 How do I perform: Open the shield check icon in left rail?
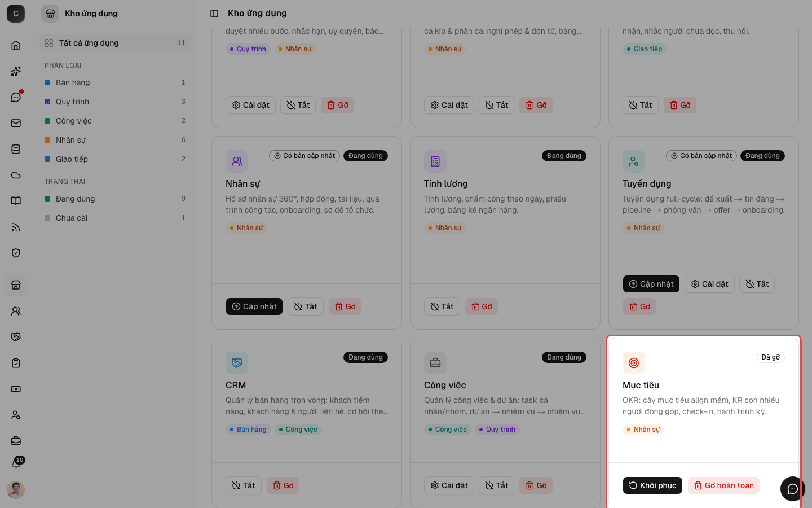click(16, 253)
